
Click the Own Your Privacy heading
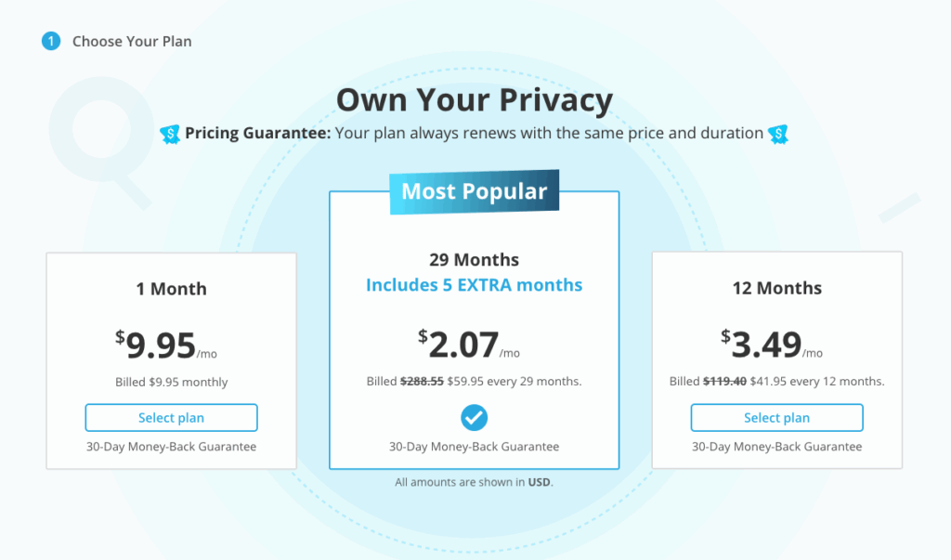point(474,99)
